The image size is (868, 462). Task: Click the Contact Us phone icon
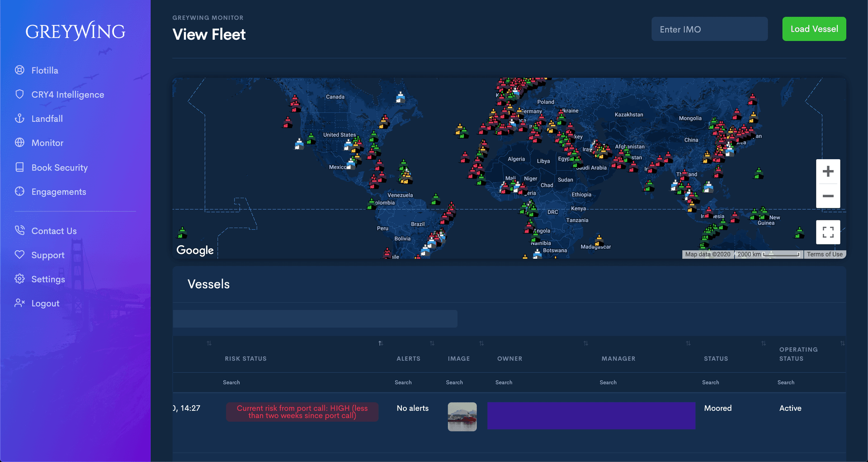[x=19, y=230]
